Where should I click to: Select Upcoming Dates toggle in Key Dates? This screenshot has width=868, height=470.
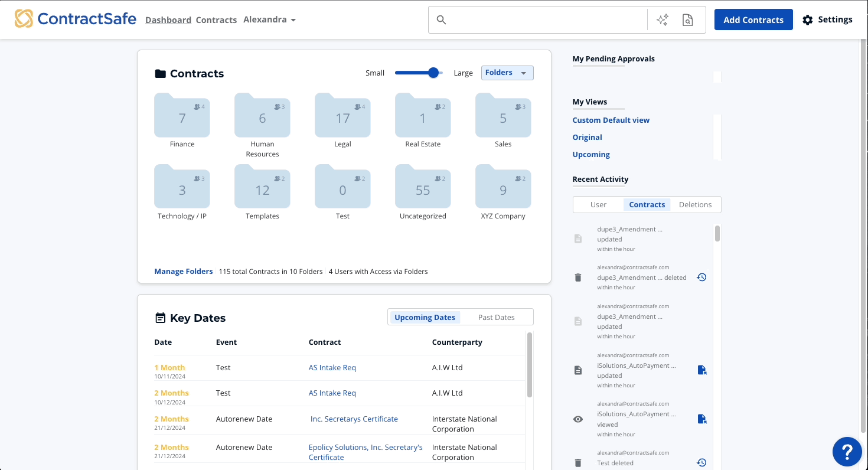[425, 317]
